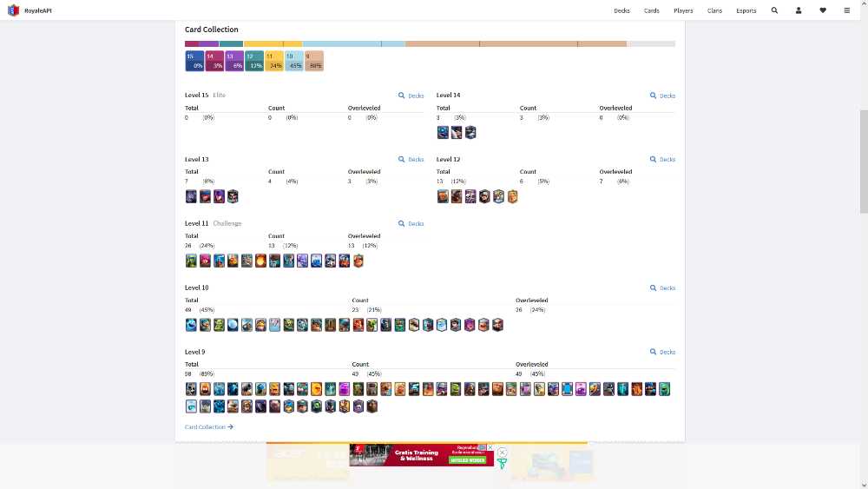Image resolution: width=868 pixels, height=489 pixels.
Task: Select the yellow level 11 swatch
Action: click(x=274, y=61)
